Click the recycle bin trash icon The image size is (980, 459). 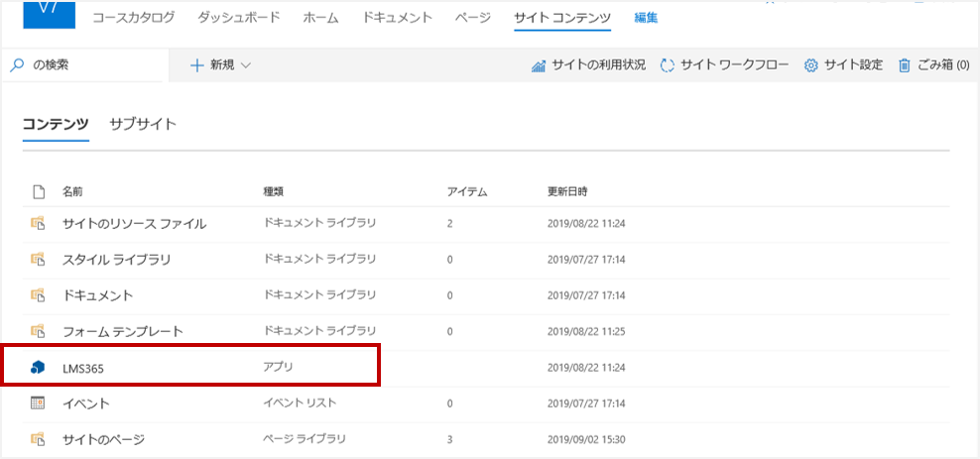tap(905, 65)
